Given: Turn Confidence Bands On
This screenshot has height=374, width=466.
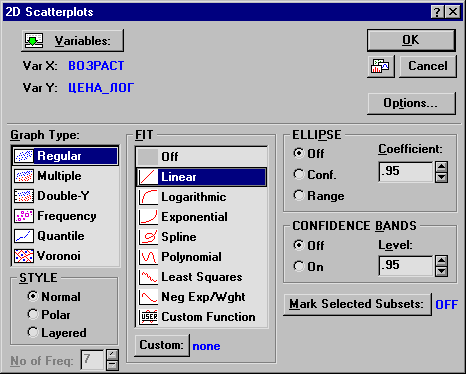Looking at the screenshot, I should [299, 266].
